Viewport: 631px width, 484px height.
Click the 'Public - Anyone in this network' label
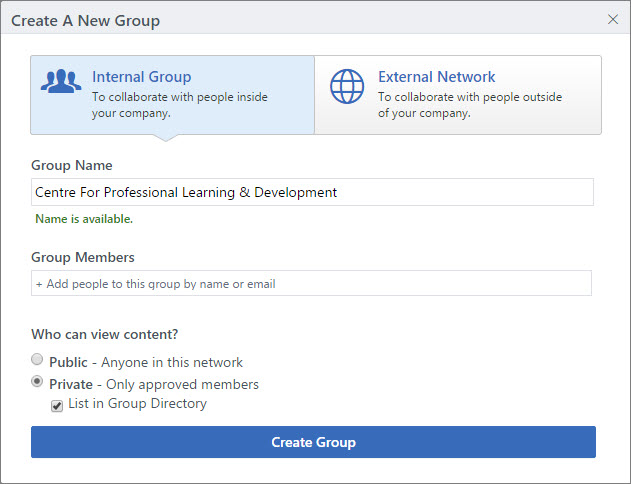pos(146,362)
